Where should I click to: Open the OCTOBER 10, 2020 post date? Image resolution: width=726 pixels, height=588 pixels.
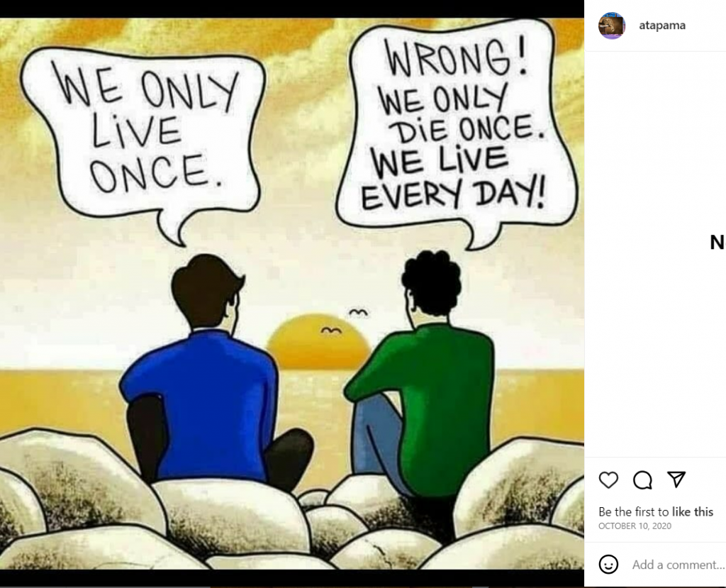click(x=635, y=526)
